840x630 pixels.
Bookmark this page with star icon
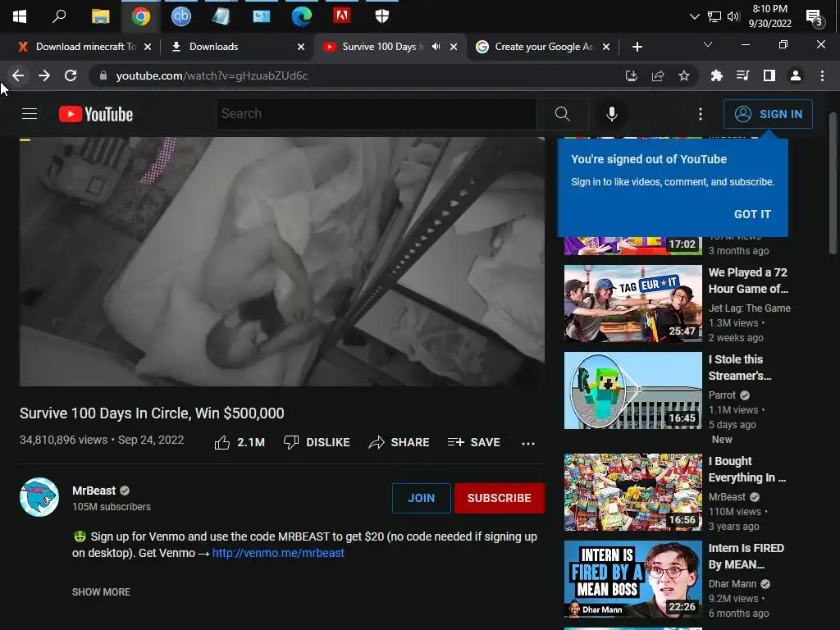pyautogui.click(x=684, y=75)
